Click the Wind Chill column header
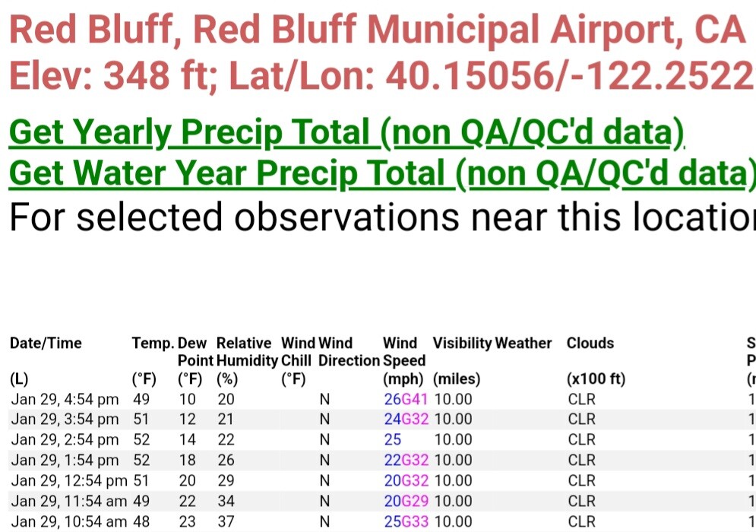756x532 pixels. (x=298, y=352)
